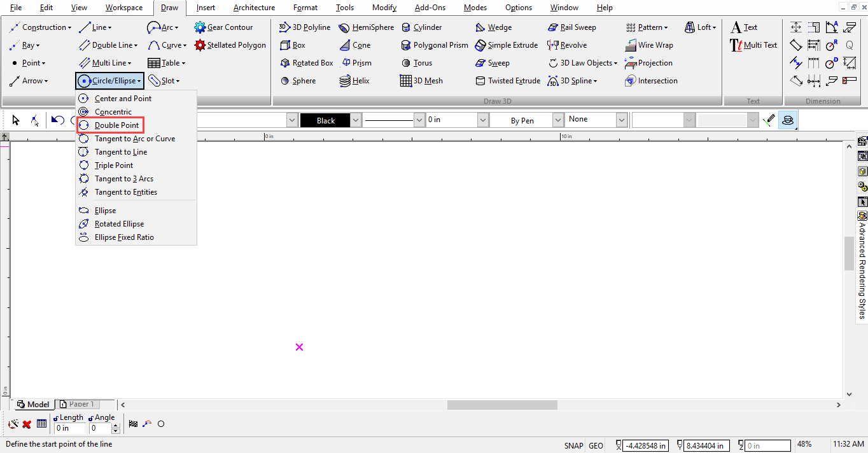Open the Black pen color swatch
Viewport: 868px width, 453px height.
(x=325, y=120)
